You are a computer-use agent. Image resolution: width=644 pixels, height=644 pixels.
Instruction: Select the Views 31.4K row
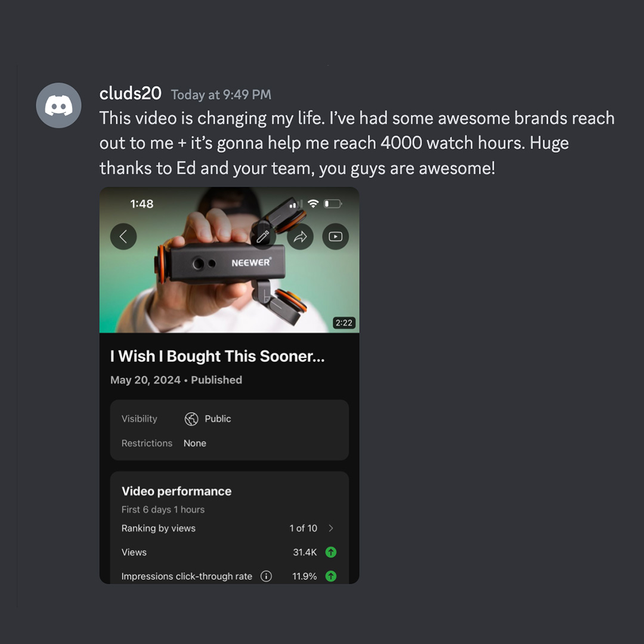[x=229, y=552]
